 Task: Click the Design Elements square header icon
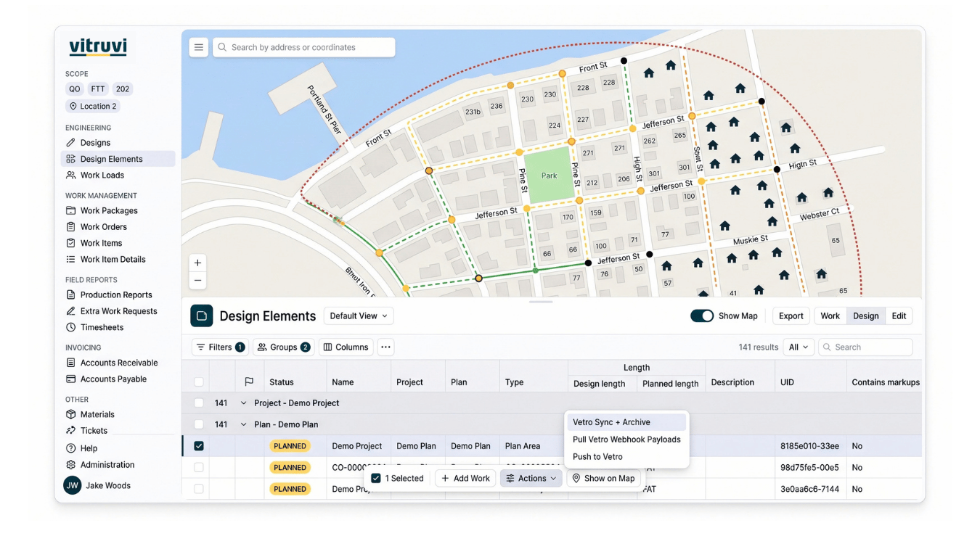(x=202, y=316)
